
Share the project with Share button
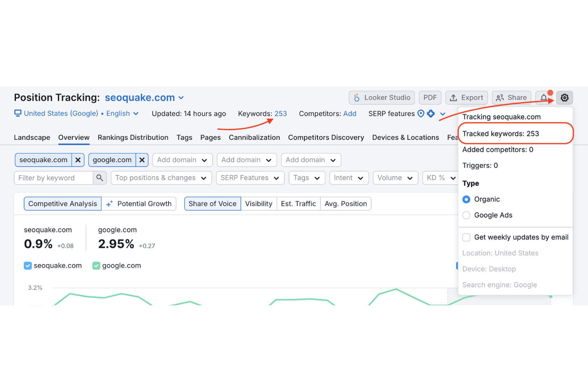(x=511, y=98)
